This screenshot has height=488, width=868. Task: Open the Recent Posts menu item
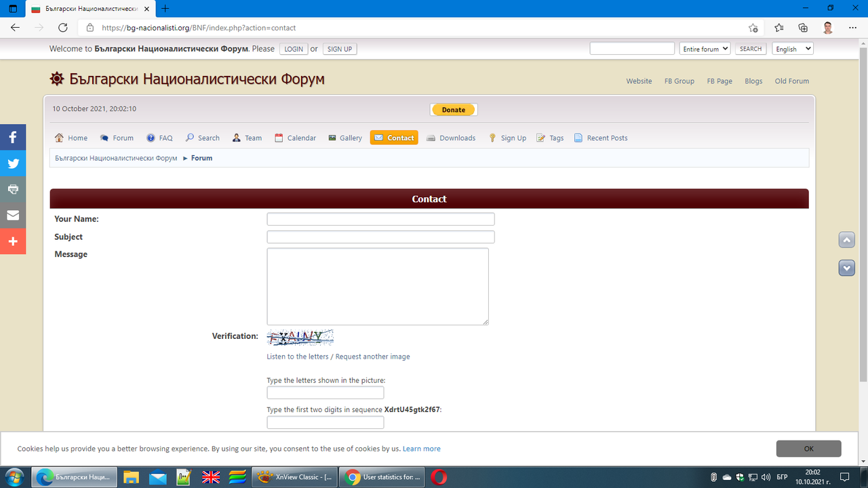coord(601,138)
